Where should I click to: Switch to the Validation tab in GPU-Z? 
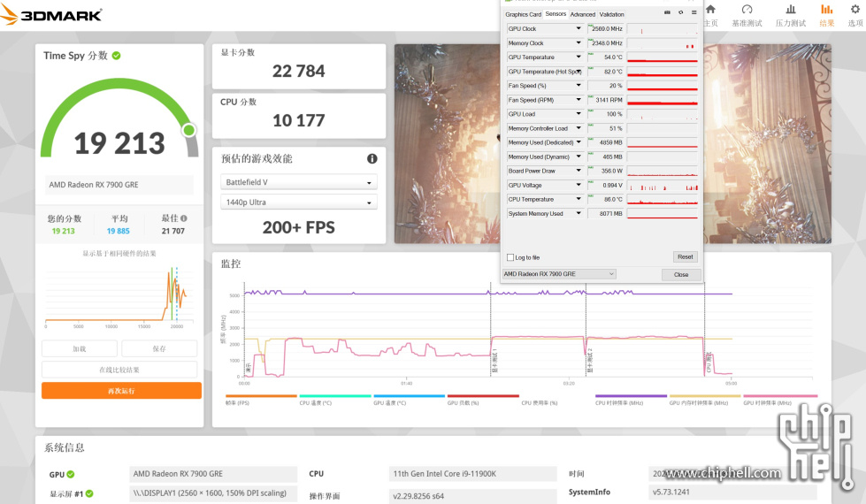612,14
